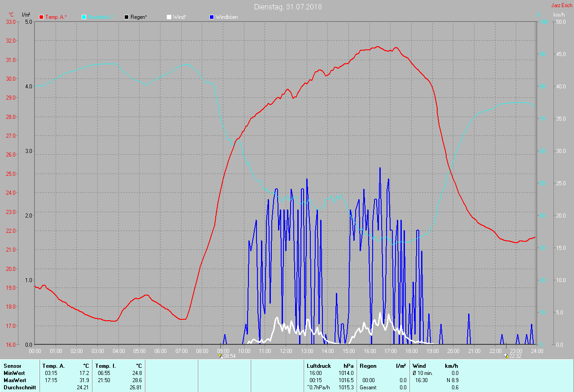The height and width of the screenshot is (392, 574).
Task: Click the chart title Dienstag, 31.07.2018
Action: pyautogui.click(x=287, y=7)
